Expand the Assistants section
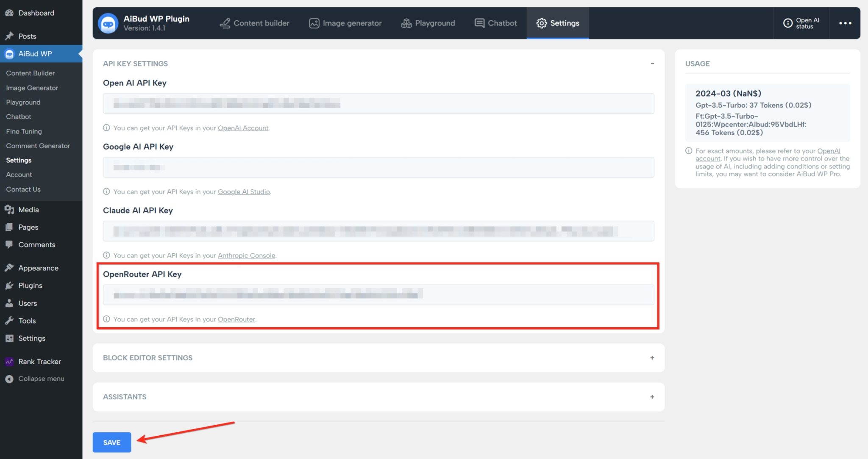 pyautogui.click(x=652, y=397)
